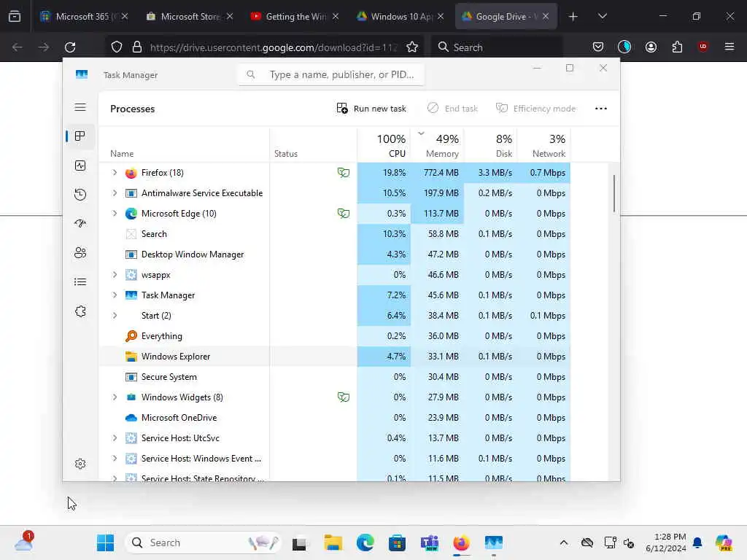The height and width of the screenshot is (560, 747).
Task: Click the Firefox Search box
Action: pos(496,47)
